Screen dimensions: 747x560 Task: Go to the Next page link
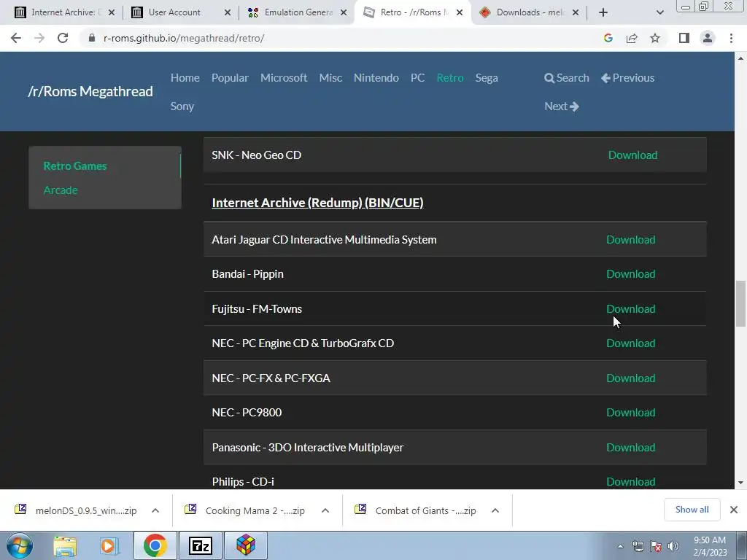561,106
